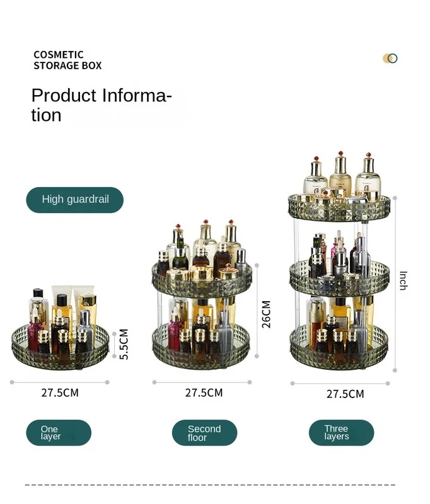Choose the Second floor option
The image size is (430, 504).
coord(204,432)
